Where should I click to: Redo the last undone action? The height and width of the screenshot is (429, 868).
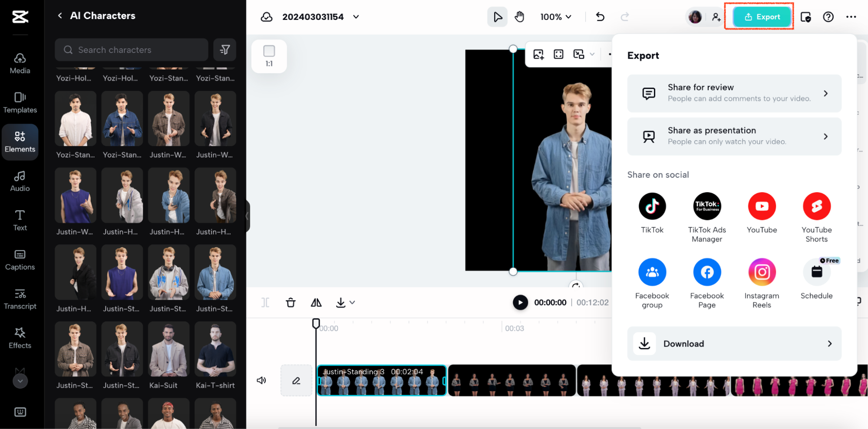point(625,17)
